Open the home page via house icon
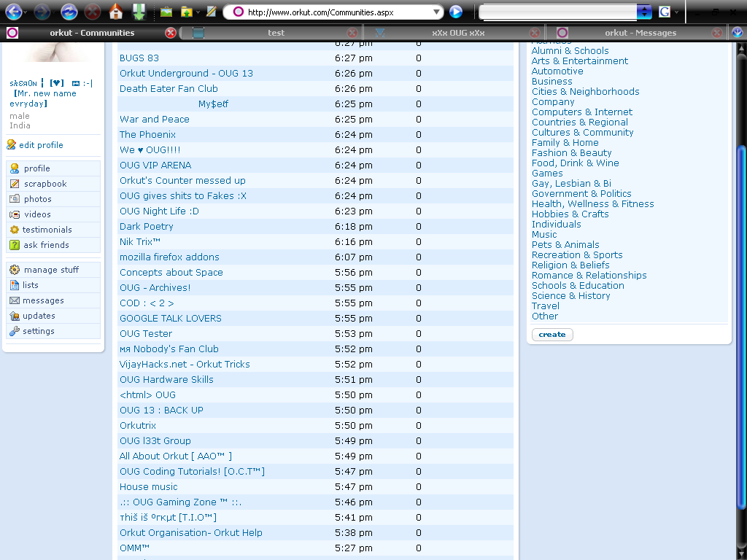 116,12
